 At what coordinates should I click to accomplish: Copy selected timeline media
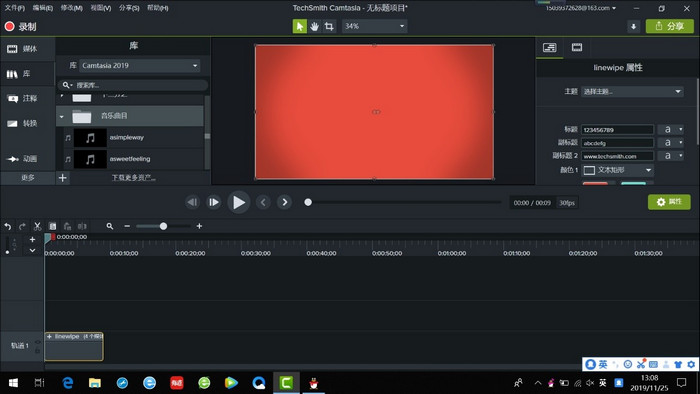point(52,226)
